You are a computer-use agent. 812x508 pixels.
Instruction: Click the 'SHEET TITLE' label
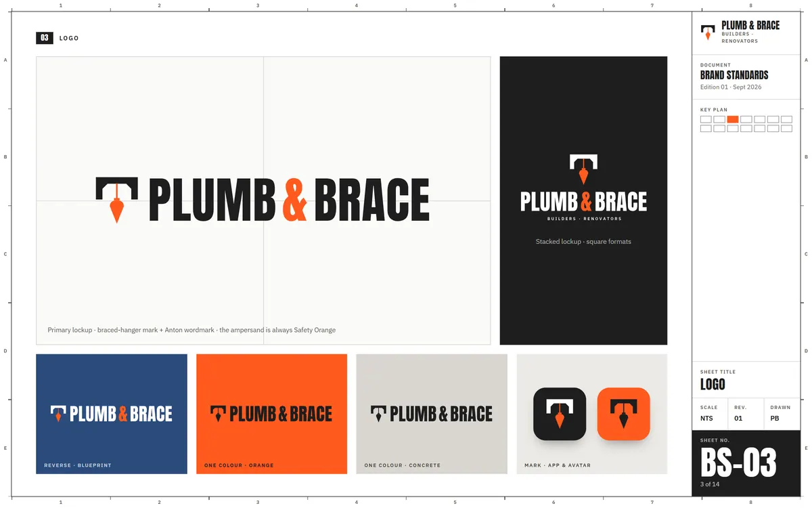pos(718,372)
